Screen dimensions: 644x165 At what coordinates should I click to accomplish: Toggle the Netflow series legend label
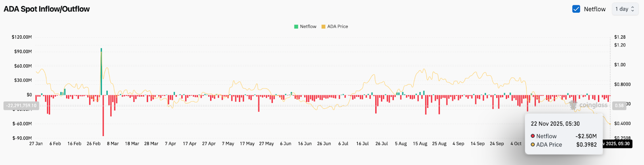pos(308,27)
